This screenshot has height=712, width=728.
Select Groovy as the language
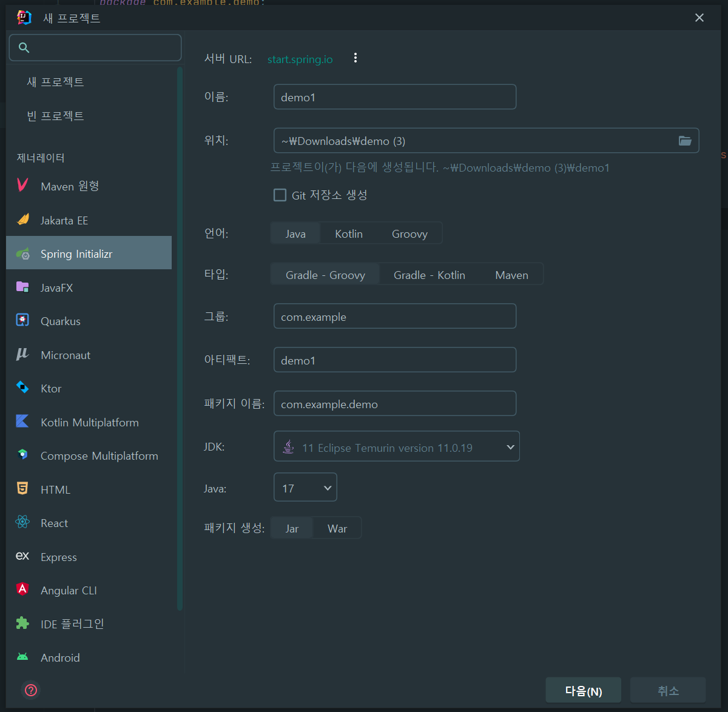click(x=409, y=233)
